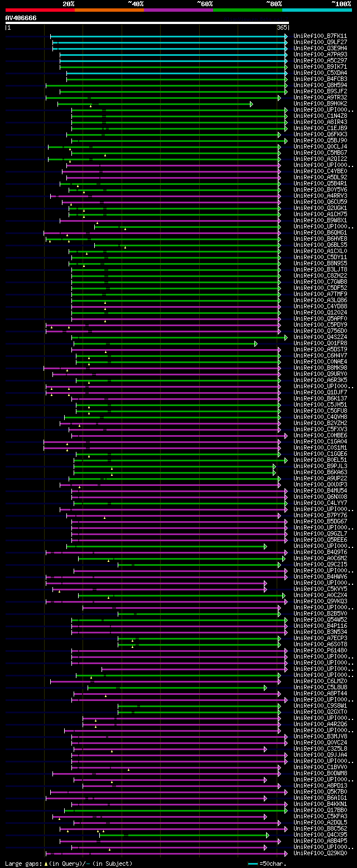The height and width of the screenshot is (868, 357).
Task: Select the UniRef100_C5L8U8 label
Action: click(x=320, y=687)
